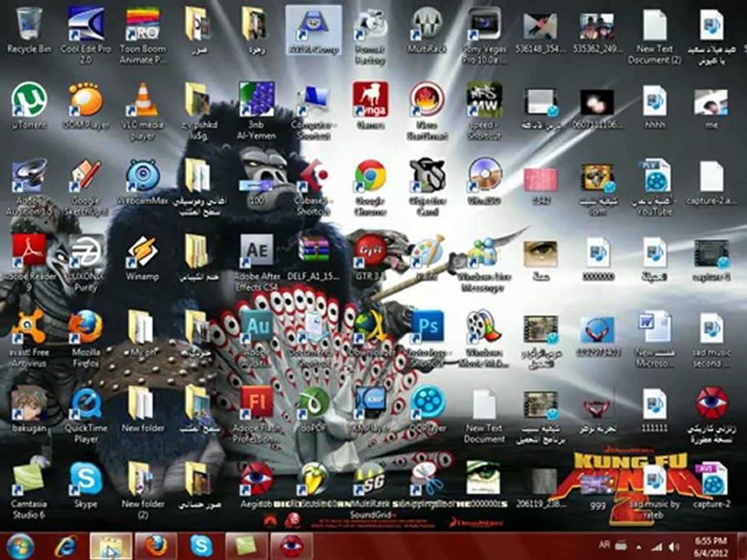Screen dimensions: 747x560
Task: Click the "0000000" audio file
Action: (598, 258)
